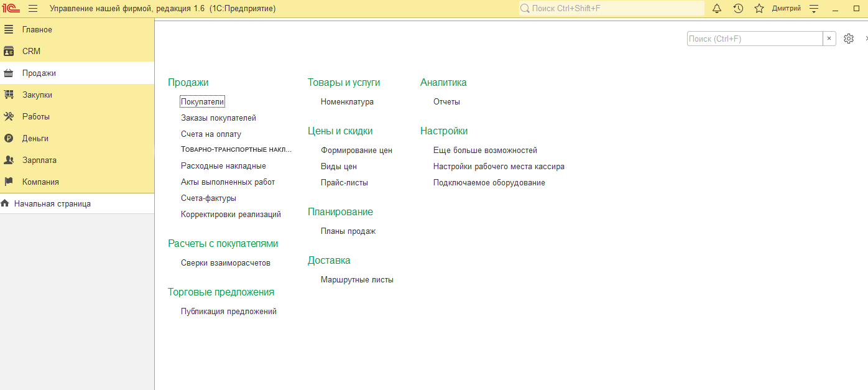This screenshot has width=868, height=390.
Task: Clear the panel search with x button
Action: click(829, 39)
